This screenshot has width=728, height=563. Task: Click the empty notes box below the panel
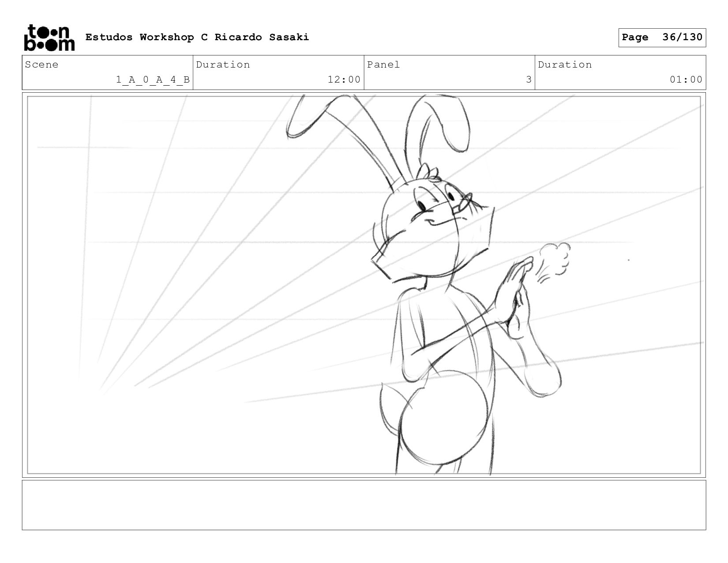pyautogui.click(x=364, y=505)
